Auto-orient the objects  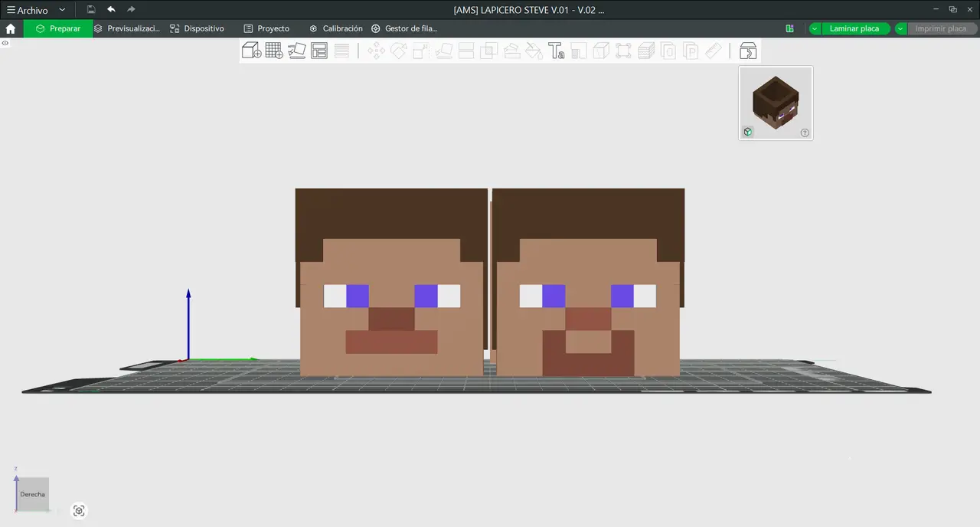pos(297,51)
